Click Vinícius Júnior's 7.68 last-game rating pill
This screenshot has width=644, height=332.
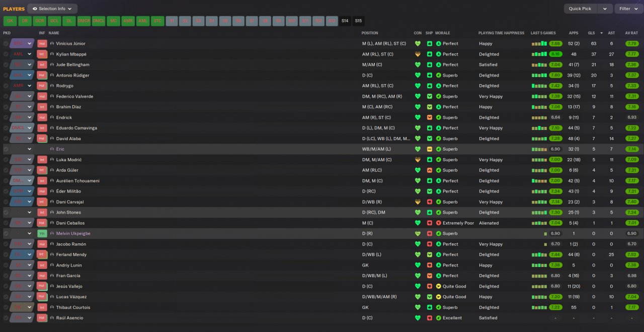point(555,44)
